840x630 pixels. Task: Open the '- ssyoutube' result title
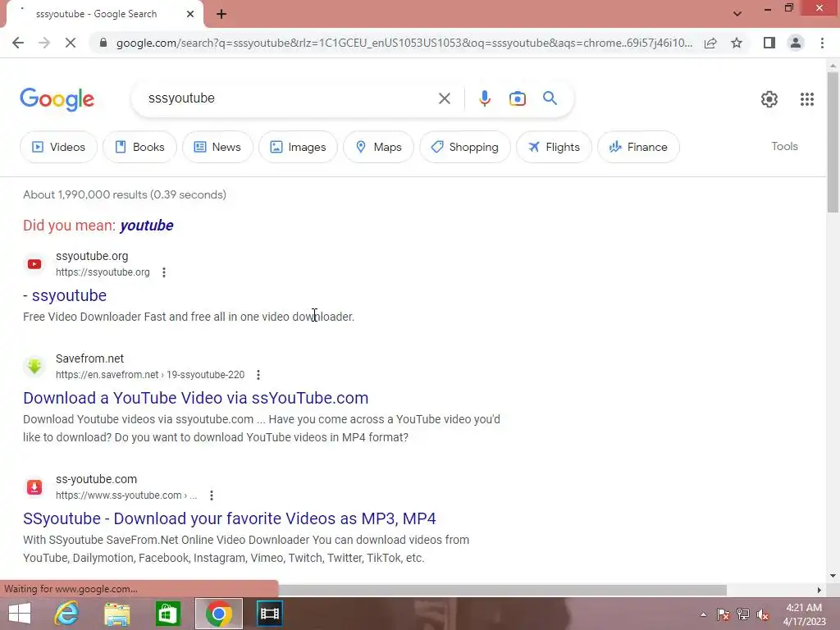coord(65,295)
